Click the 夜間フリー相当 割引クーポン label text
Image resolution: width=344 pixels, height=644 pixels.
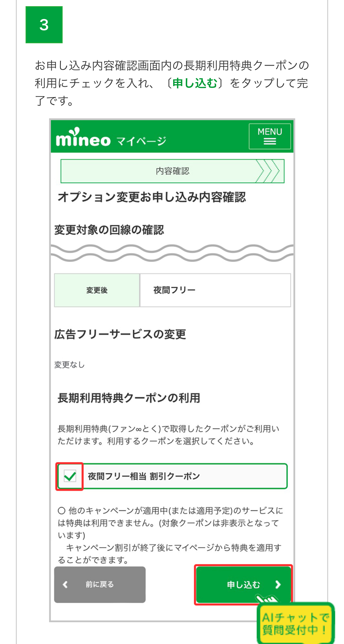tap(144, 476)
